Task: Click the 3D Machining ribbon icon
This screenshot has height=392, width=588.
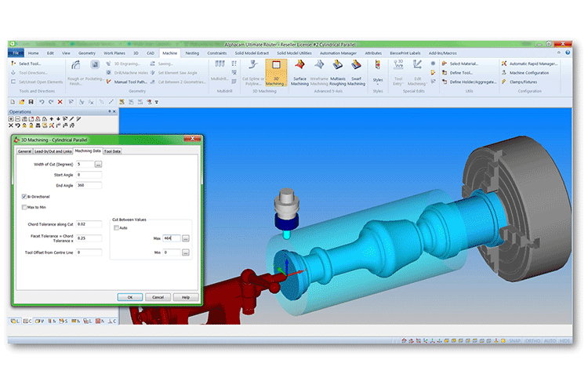Action: pos(276,72)
